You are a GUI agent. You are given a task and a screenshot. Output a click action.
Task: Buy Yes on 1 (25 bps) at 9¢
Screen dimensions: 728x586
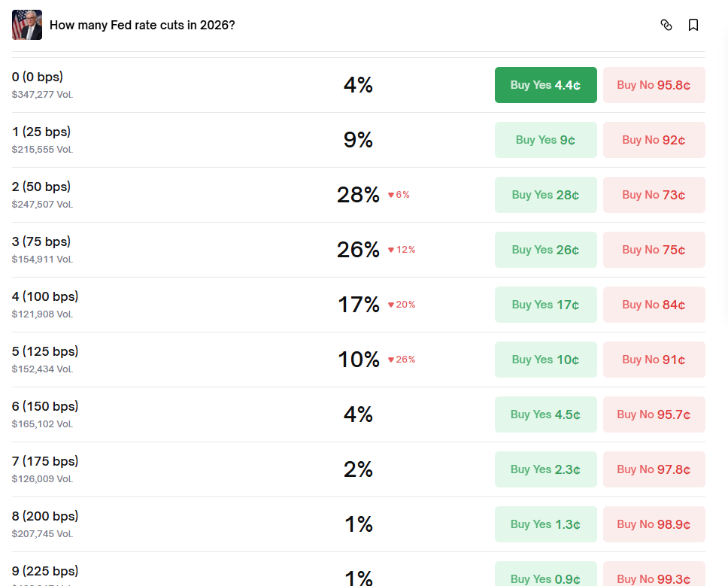pyautogui.click(x=545, y=140)
